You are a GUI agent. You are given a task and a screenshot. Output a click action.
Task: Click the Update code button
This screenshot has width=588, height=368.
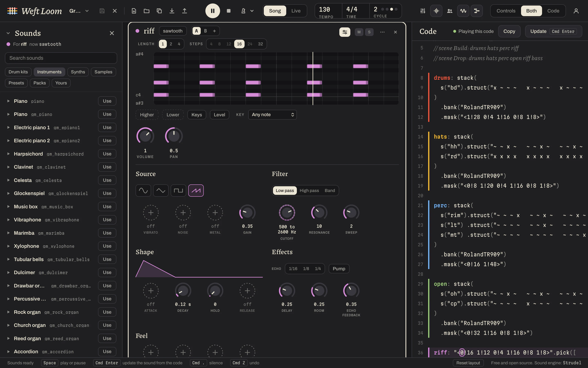(553, 31)
